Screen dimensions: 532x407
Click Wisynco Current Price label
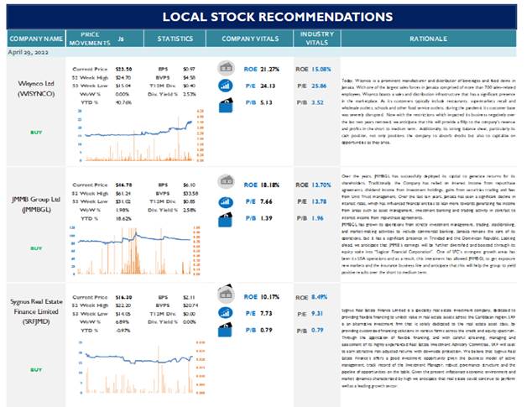coord(90,70)
